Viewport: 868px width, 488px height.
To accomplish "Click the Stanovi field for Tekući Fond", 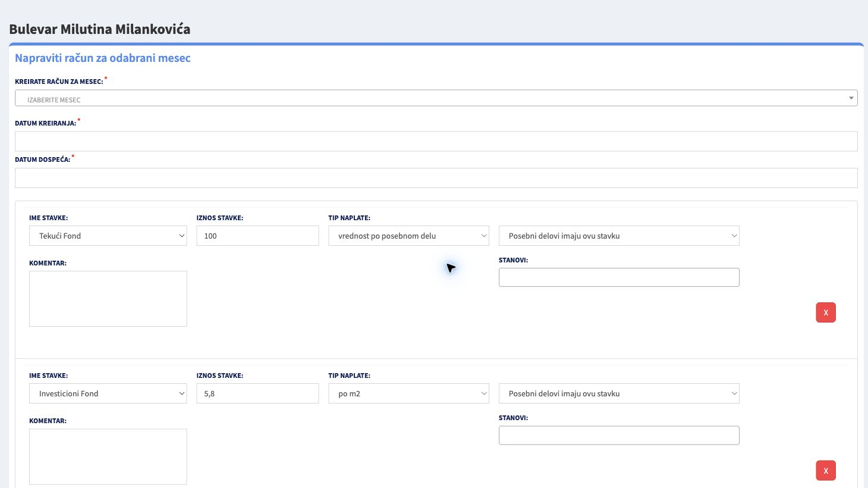I will [x=619, y=277].
